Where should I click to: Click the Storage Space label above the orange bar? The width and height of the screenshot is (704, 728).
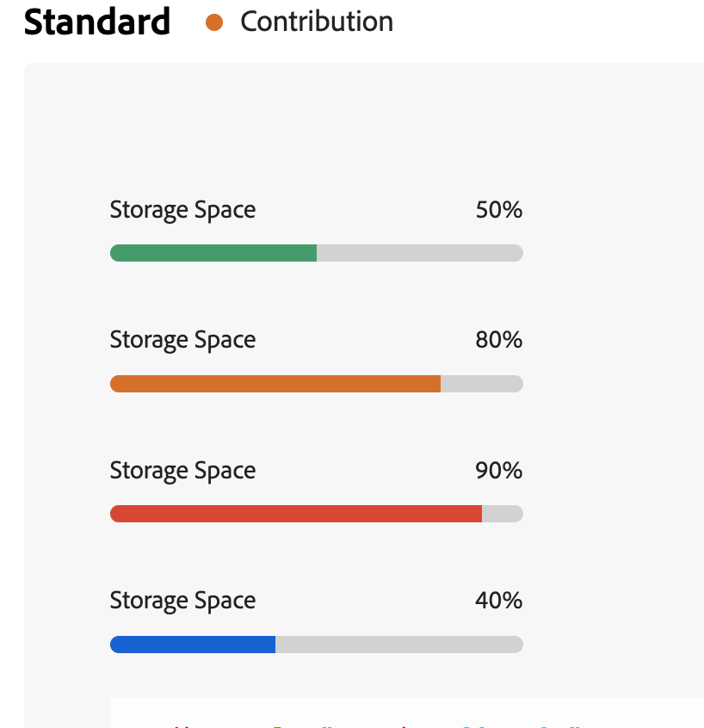point(182,340)
